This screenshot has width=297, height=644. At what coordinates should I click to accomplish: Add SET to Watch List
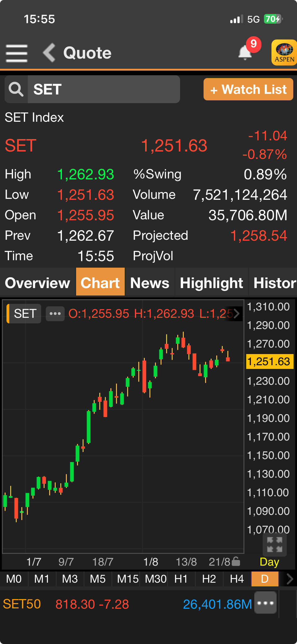(248, 89)
